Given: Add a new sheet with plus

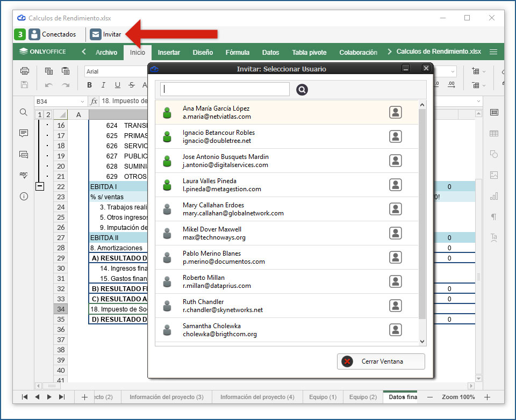Looking at the screenshot, I should pyautogui.click(x=84, y=397).
